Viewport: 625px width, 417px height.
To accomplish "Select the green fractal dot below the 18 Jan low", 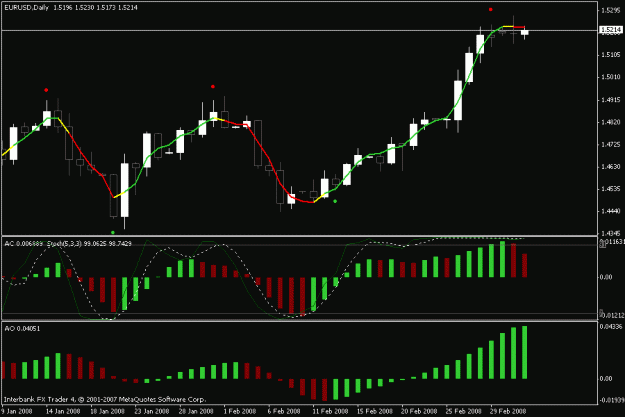I will 113,232.
